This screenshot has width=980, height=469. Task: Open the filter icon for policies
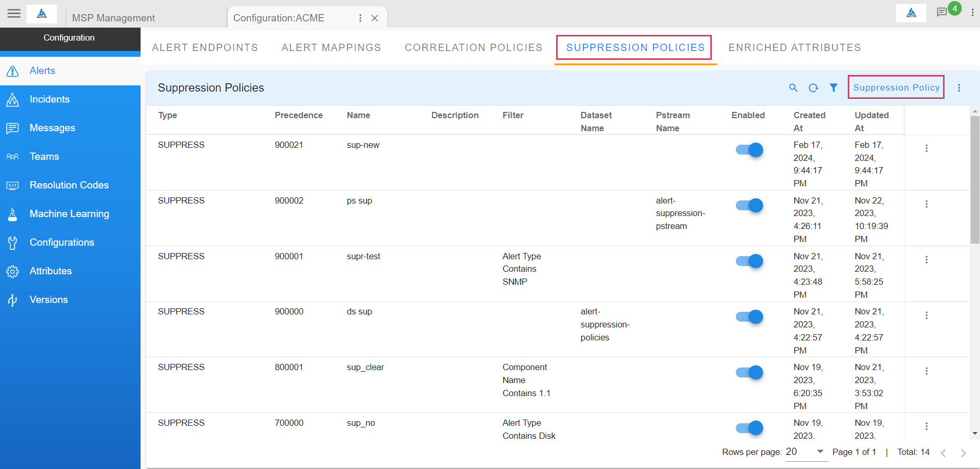(x=834, y=88)
